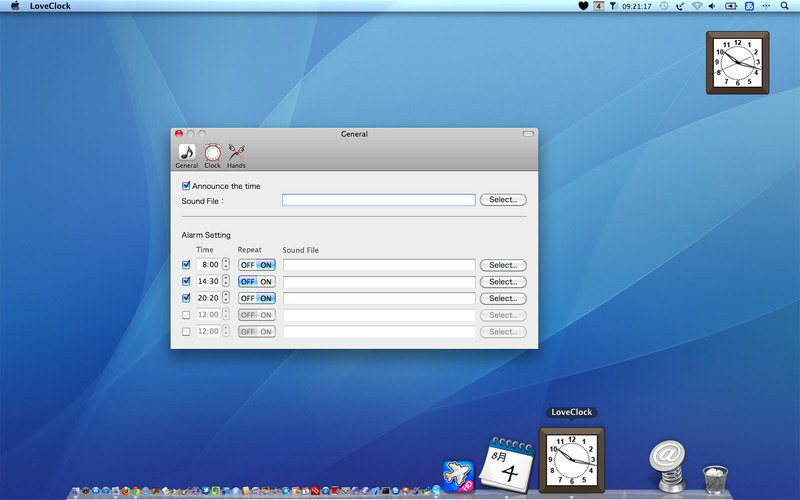Click the stepper beside the 8:00 time
Image resolution: width=800 pixels, height=500 pixels.
[x=226, y=264]
